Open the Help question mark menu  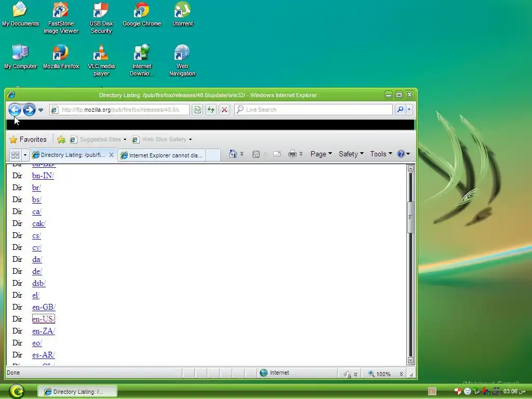pyautogui.click(x=403, y=154)
